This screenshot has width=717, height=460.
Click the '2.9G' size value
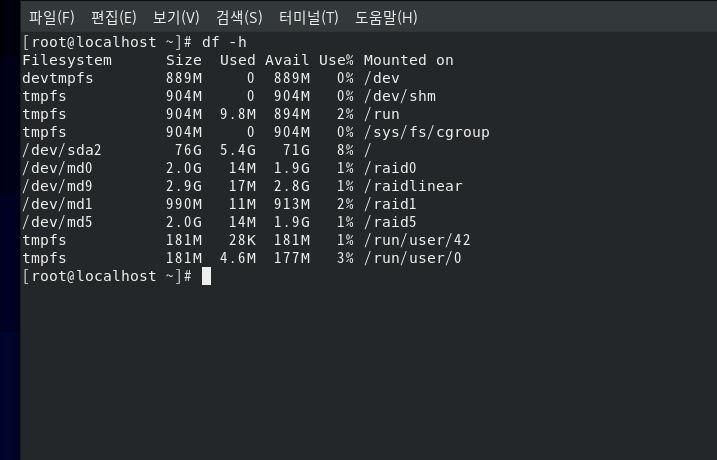183,186
